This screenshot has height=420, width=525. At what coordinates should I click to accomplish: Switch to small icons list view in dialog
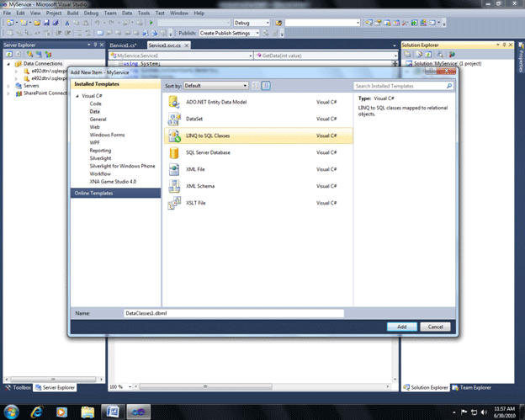pyautogui.click(x=256, y=86)
